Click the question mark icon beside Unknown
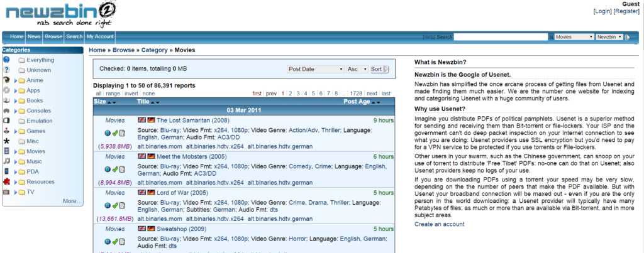This screenshot has width=644, height=253. 6,70
